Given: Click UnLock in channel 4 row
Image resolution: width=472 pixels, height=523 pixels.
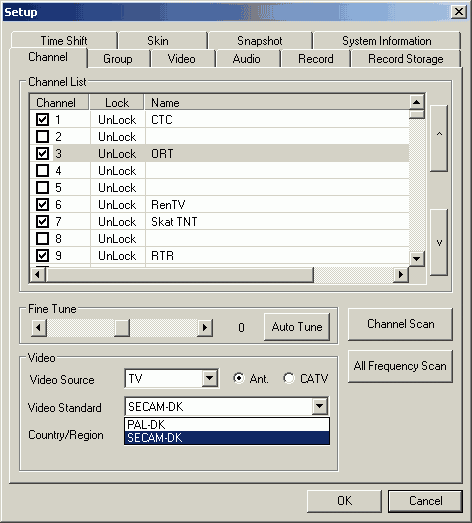Looking at the screenshot, I should (117, 171).
